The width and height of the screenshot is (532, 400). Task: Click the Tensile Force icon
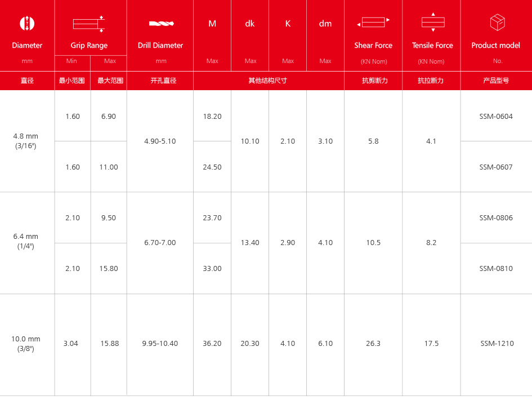[x=432, y=23]
